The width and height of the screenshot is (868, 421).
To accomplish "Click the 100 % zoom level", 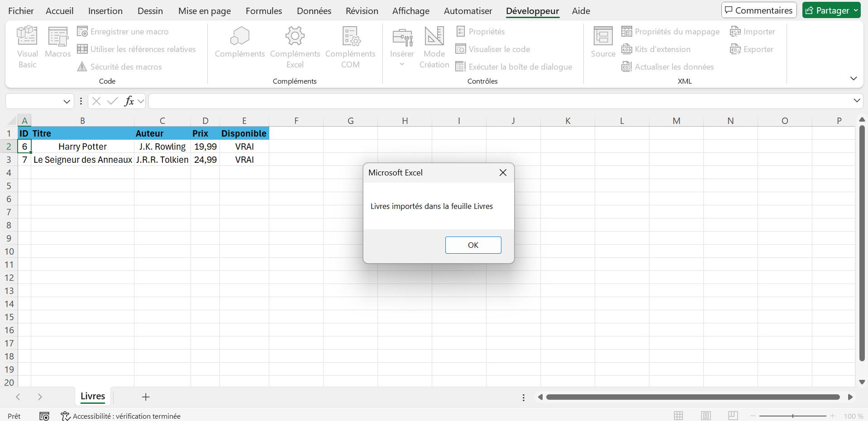I will point(854,416).
